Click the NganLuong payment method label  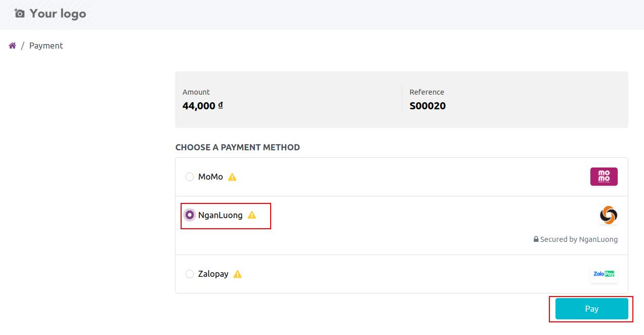click(221, 215)
